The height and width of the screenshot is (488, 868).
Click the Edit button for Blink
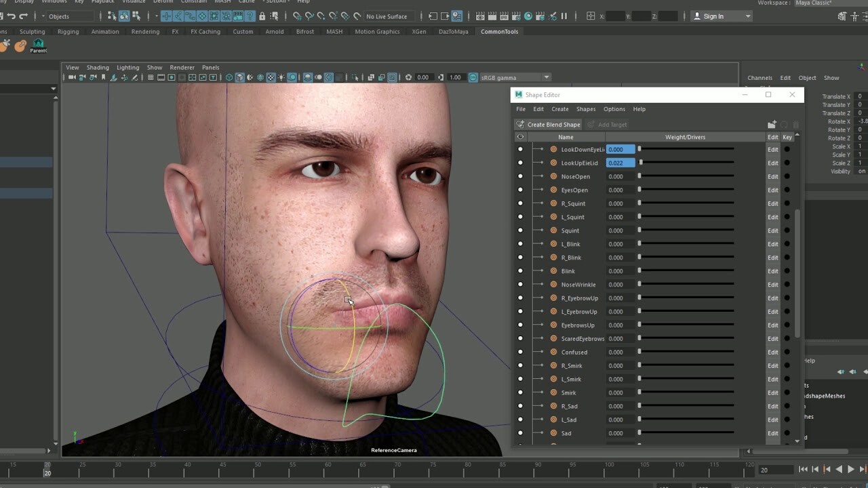[x=772, y=271]
